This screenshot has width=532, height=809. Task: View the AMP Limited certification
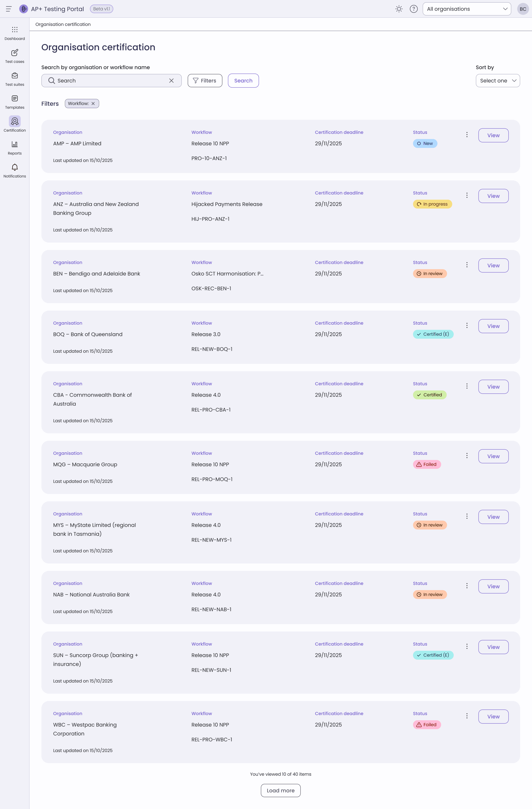tap(493, 135)
